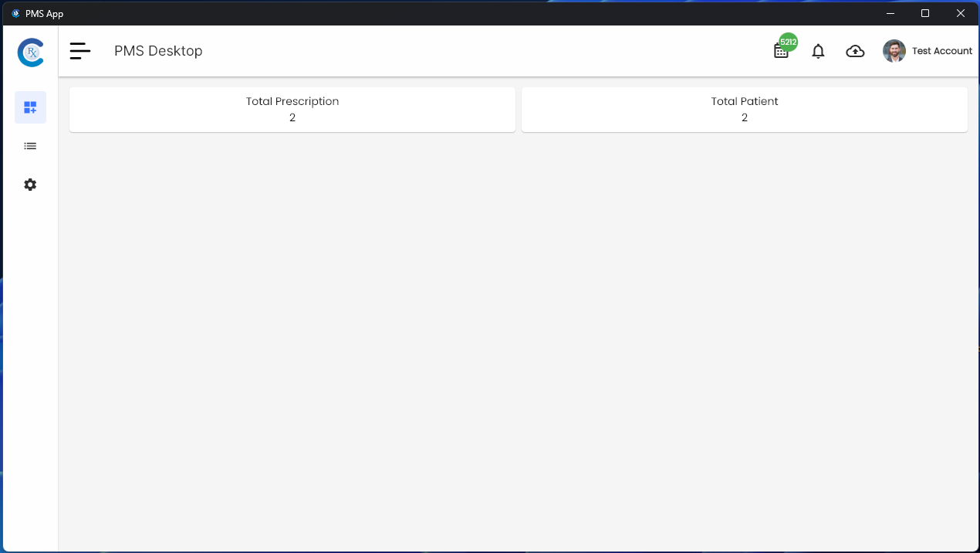Toggle the navigation sidebar with the hamburger icon
Viewport: 980px width, 553px height.
(80, 51)
